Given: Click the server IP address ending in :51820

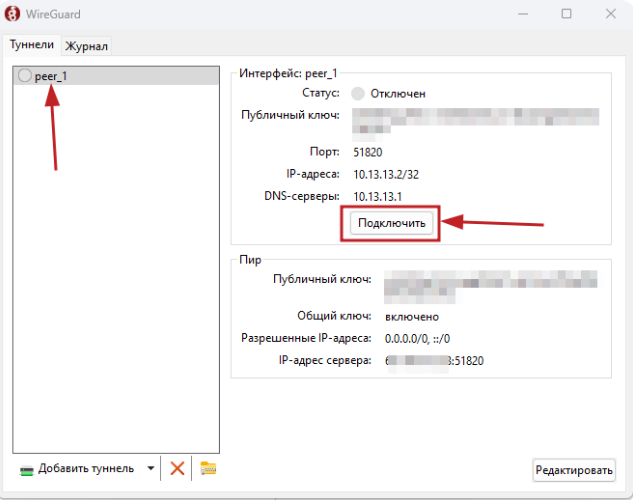Looking at the screenshot, I should [434, 360].
